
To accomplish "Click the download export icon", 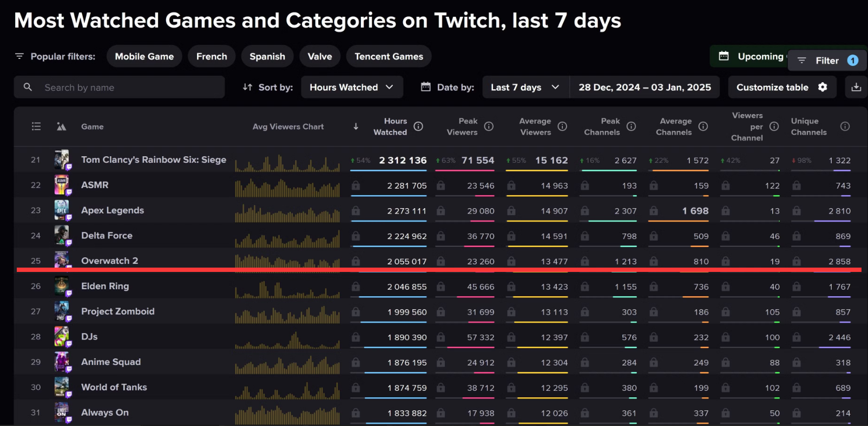I will 856,87.
